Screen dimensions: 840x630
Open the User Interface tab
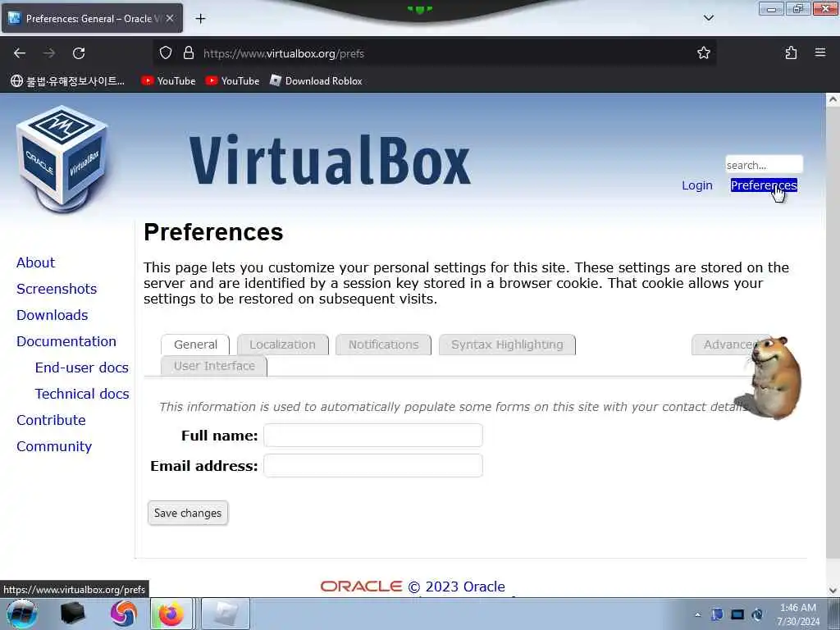click(214, 366)
